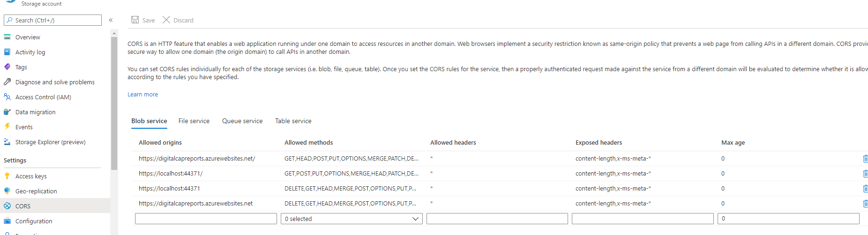Click the Tags icon in sidebar
This screenshot has width=868, height=235.
click(x=7, y=67)
